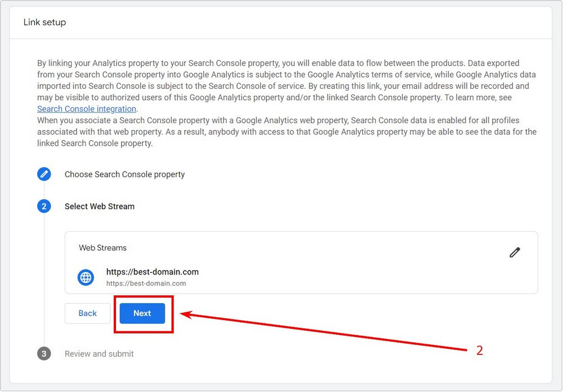Viewport: 563px width, 392px height.
Task: Edit the selected web stream with the pencil icon
Action: pos(515,253)
